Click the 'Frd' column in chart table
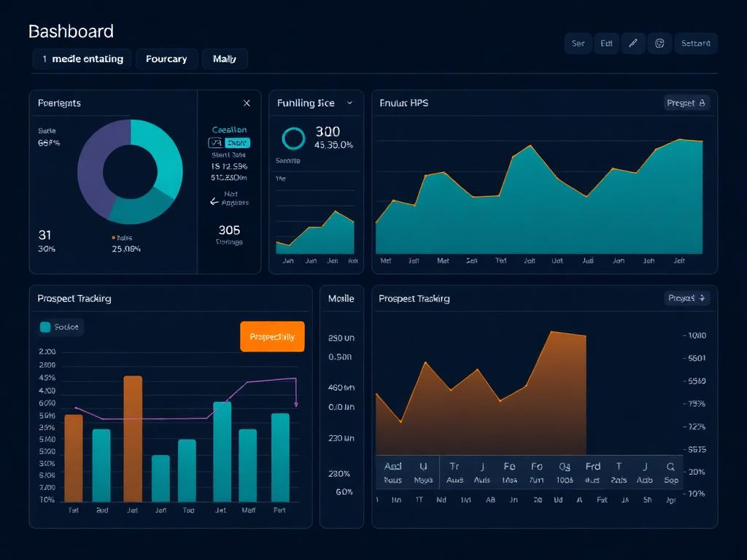747x560 pixels. point(592,472)
